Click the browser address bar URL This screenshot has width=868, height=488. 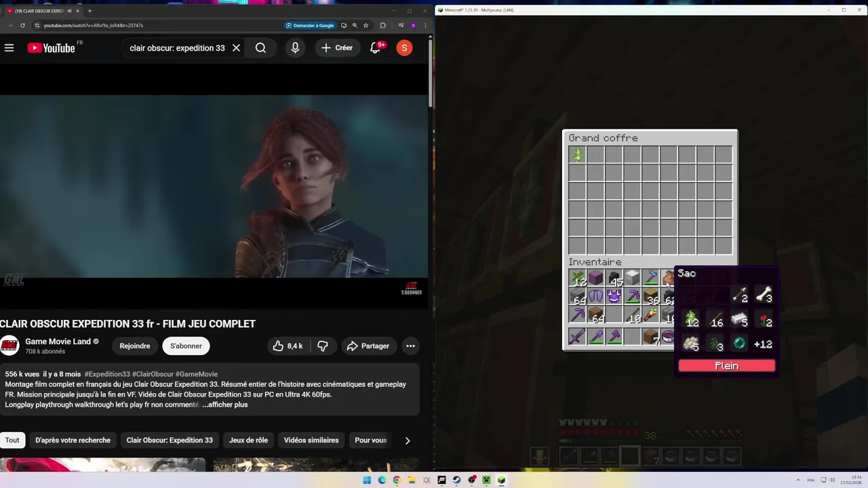pyautogui.click(x=94, y=25)
